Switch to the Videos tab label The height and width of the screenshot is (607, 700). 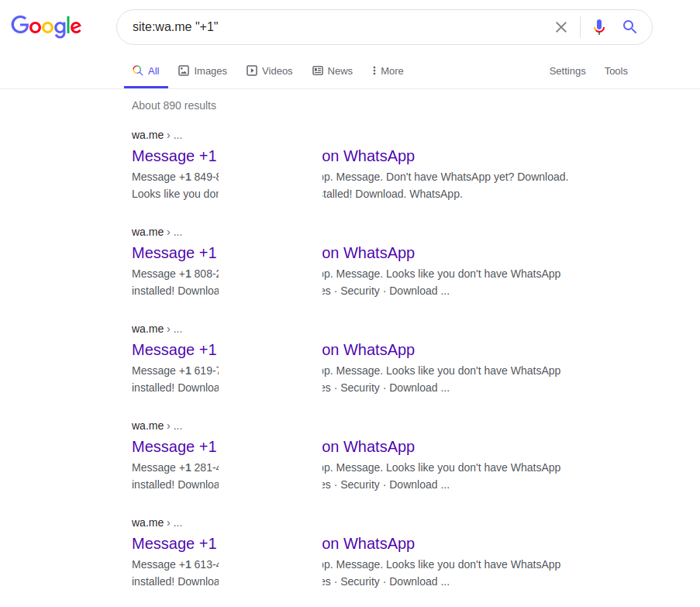(x=277, y=71)
